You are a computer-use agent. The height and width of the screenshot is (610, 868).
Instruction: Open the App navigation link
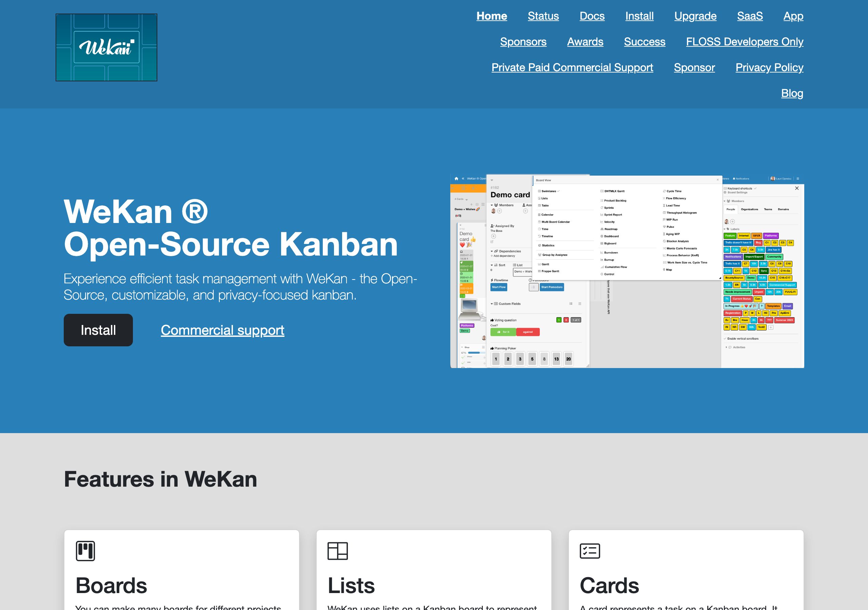pos(793,16)
